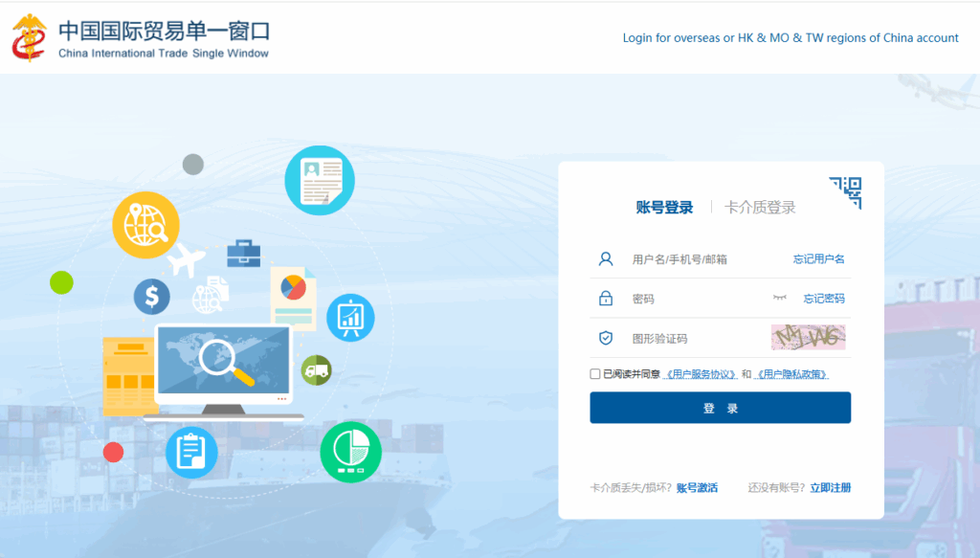Click the shield icon beside the captcha field
Viewport: 980px width, 558px height.
pos(605,337)
